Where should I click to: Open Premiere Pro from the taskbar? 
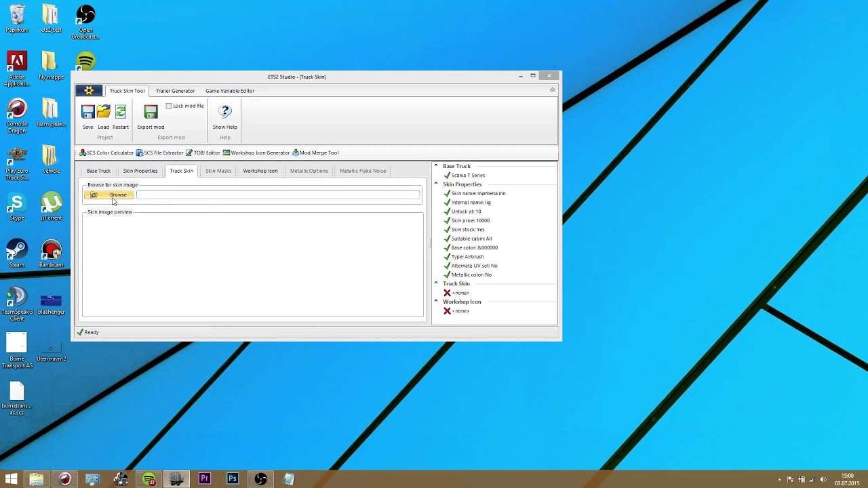(x=204, y=479)
